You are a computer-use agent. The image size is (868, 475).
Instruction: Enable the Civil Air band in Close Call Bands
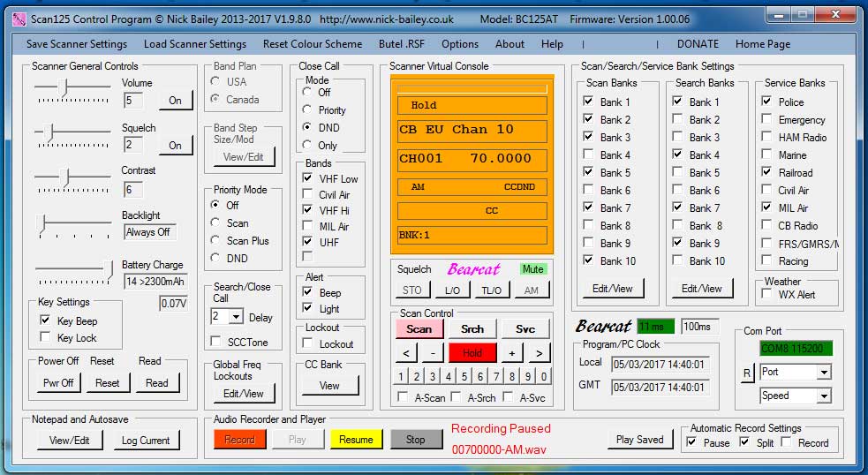[307, 193]
